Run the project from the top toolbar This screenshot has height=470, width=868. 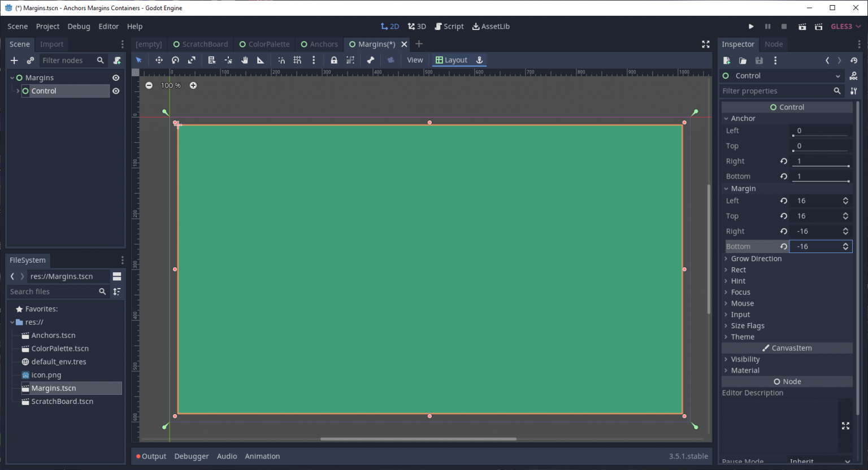tap(751, 26)
